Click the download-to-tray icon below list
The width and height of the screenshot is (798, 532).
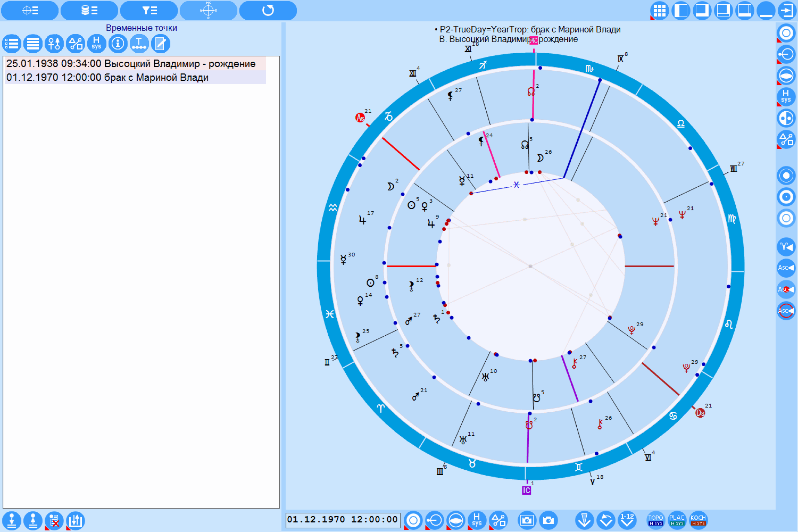click(x=12, y=520)
